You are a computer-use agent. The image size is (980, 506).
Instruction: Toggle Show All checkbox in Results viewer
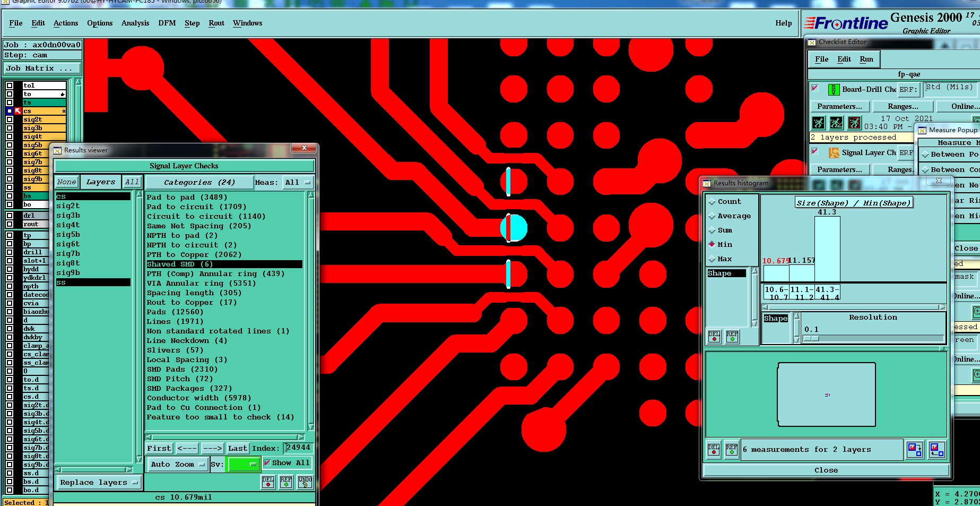(x=267, y=463)
